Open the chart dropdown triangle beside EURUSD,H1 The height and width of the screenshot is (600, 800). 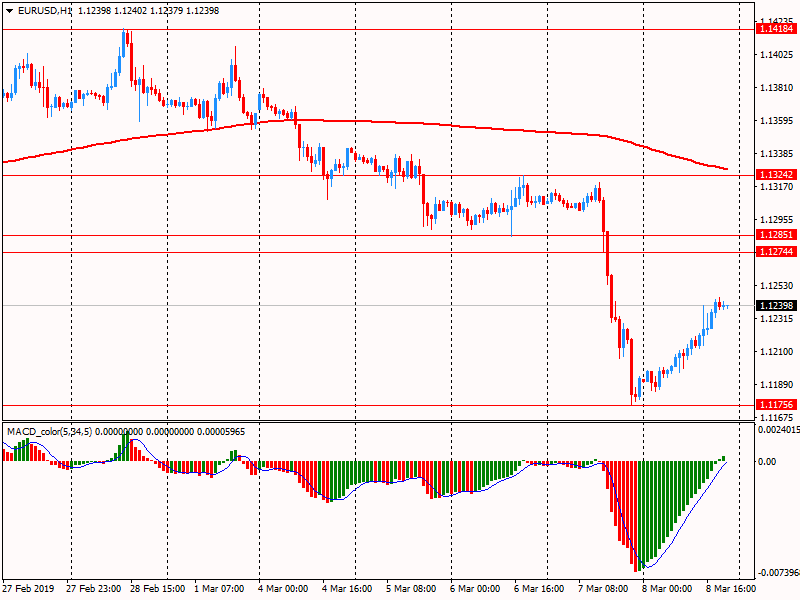pyautogui.click(x=9, y=11)
